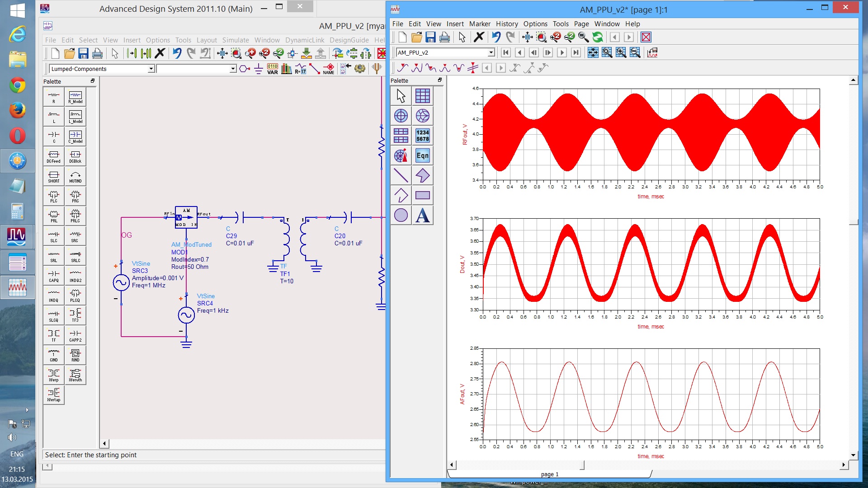The height and width of the screenshot is (488, 868).
Task: Click the RFout plot area
Action: pos(651,134)
